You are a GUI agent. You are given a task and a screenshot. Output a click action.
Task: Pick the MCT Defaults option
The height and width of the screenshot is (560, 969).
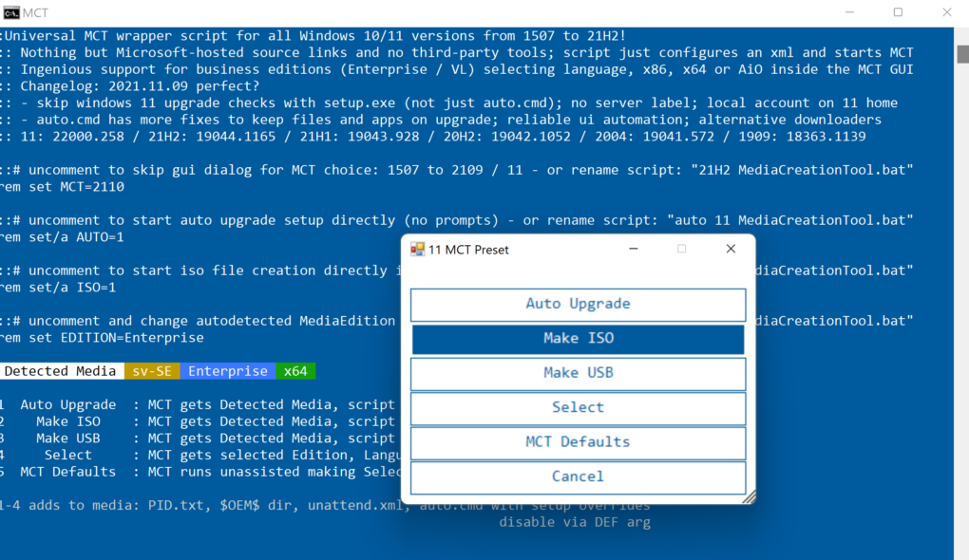(x=578, y=442)
